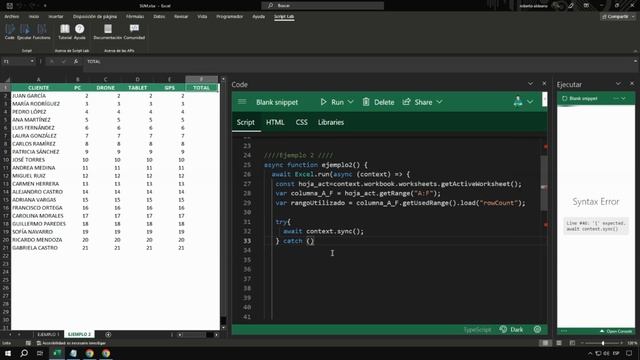Image resolution: width=640 pixels, height=360 pixels.
Task: Expand the Name Box dropdown arrow
Action: (x=32, y=61)
